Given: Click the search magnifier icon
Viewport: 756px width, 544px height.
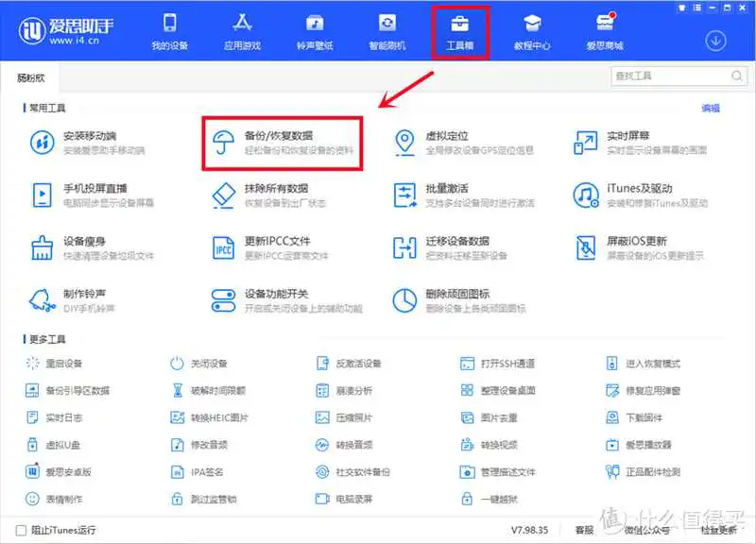Looking at the screenshot, I should 737,76.
